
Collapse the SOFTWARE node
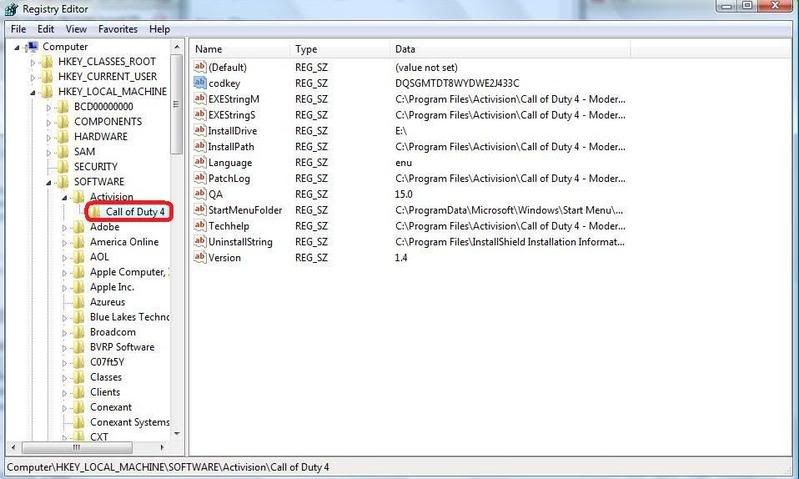pyautogui.click(x=48, y=182)
